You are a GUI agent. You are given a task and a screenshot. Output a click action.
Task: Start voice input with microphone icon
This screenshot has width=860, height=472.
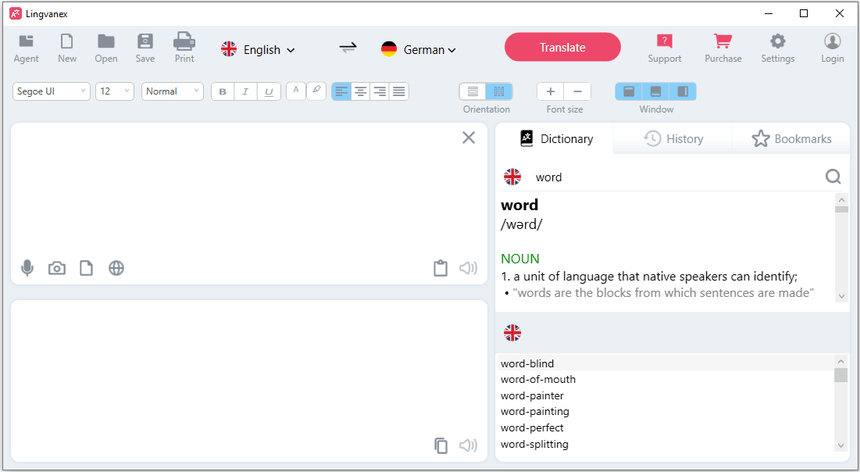pos(27,268)
